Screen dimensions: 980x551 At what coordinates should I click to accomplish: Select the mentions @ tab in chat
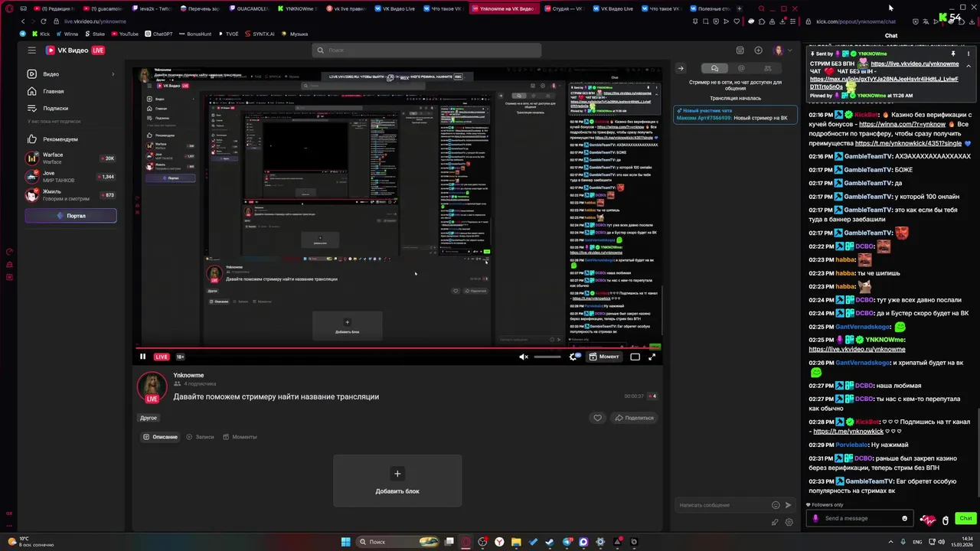tap(741, 68)
